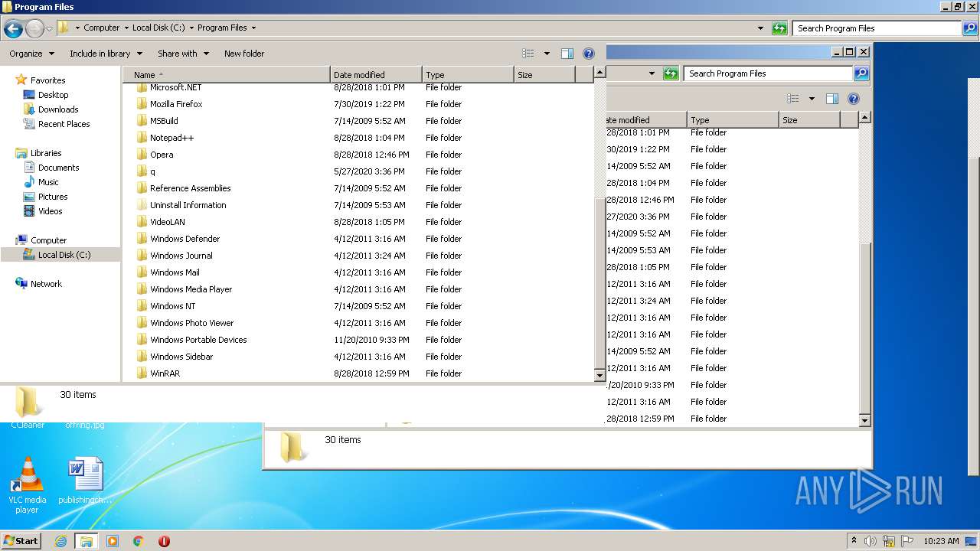980x551 pixels.
Task: Open the Opera icon on the taskbar
Action: coord(164,541)
